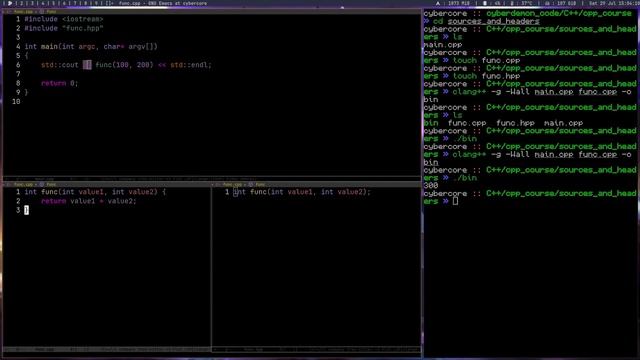Screen dimensions: 640x360
Task: Switch to workspace tag 2 in top bar
Action: (22, 3)
